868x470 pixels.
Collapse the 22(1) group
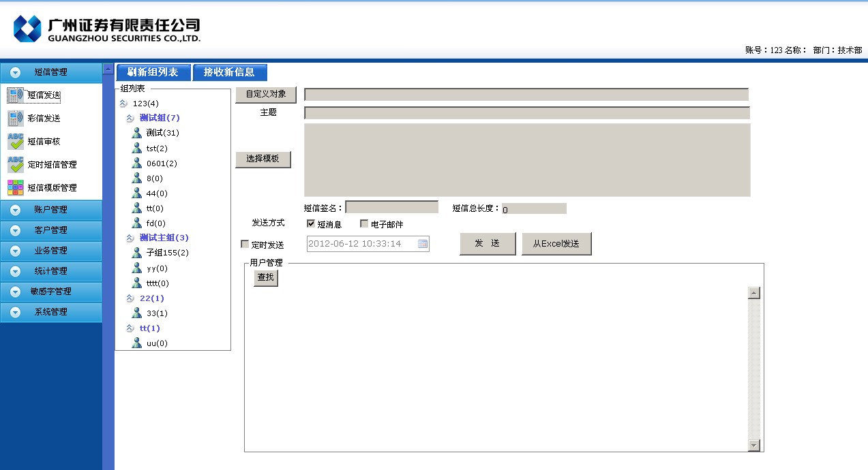(130, 298)
